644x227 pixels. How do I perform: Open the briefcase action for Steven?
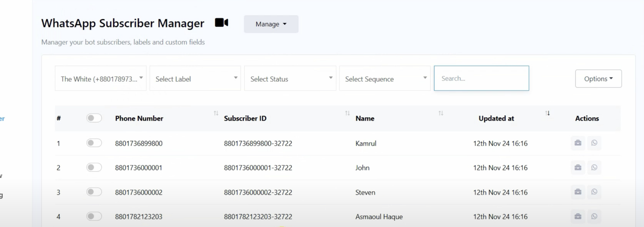(x=578, y=192)
